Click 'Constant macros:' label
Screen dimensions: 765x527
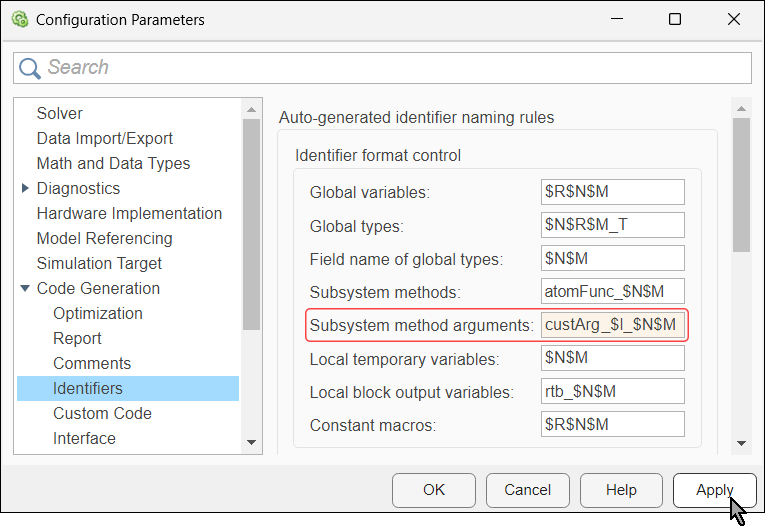point(373,425)
